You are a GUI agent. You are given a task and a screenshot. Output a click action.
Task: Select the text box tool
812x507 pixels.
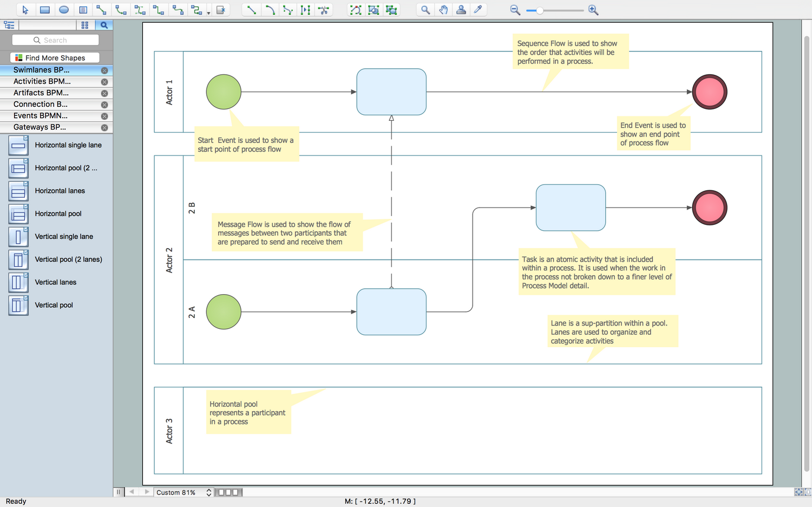[83, 10]
